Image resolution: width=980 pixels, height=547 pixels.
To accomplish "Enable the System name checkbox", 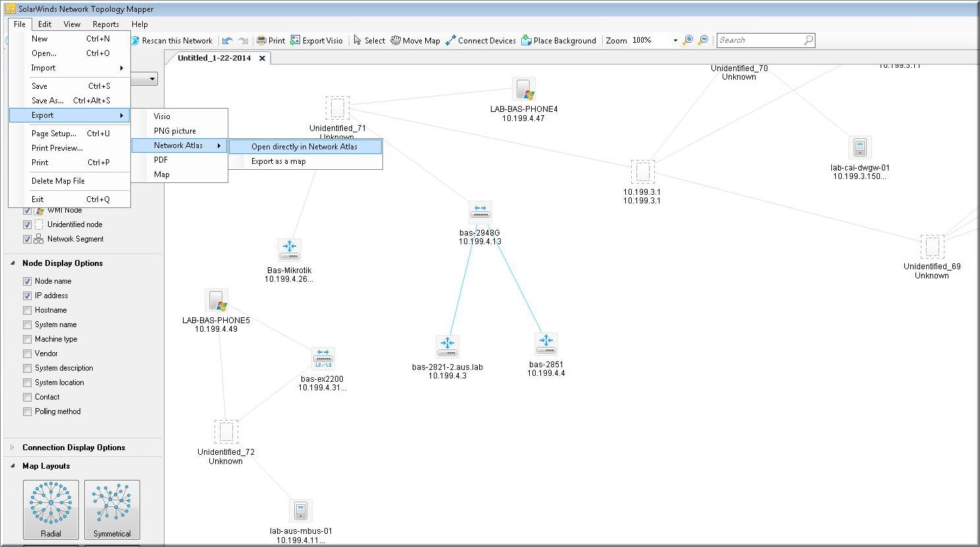I will (27, 325).
